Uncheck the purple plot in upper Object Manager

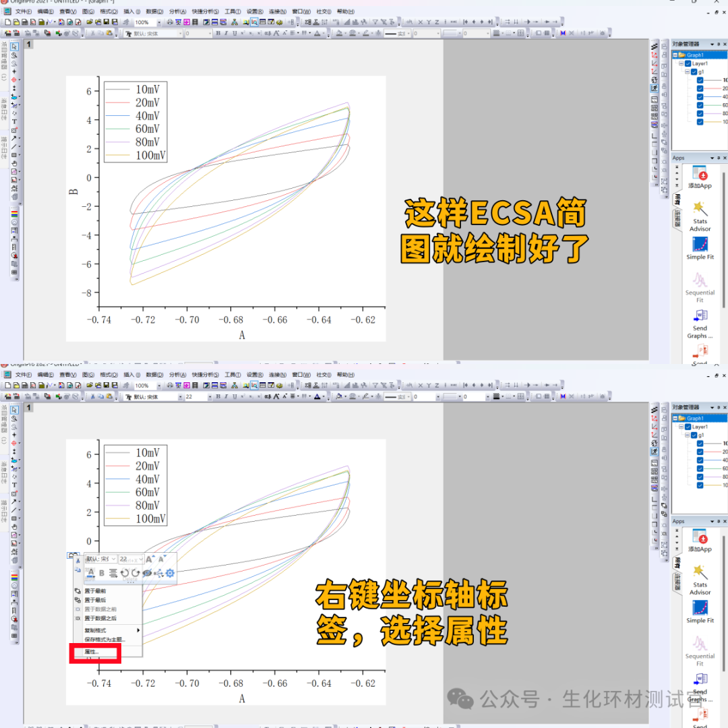click(700, 114)
